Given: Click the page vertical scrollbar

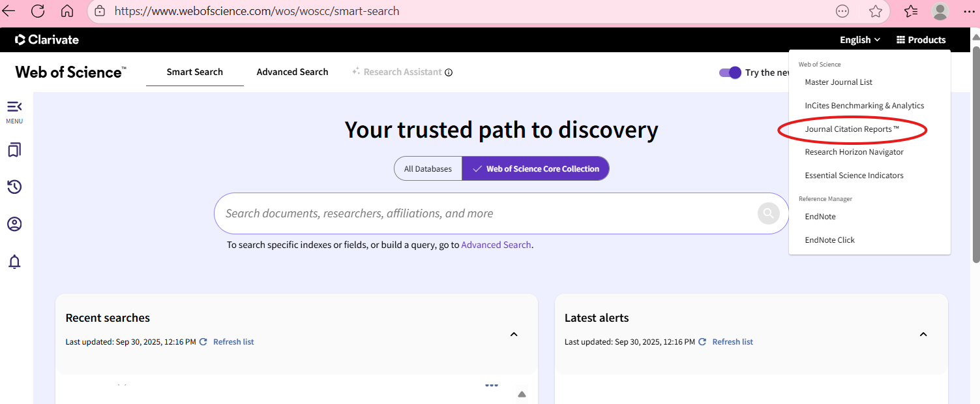Looking at the screenshot, I should coord(975,157).
